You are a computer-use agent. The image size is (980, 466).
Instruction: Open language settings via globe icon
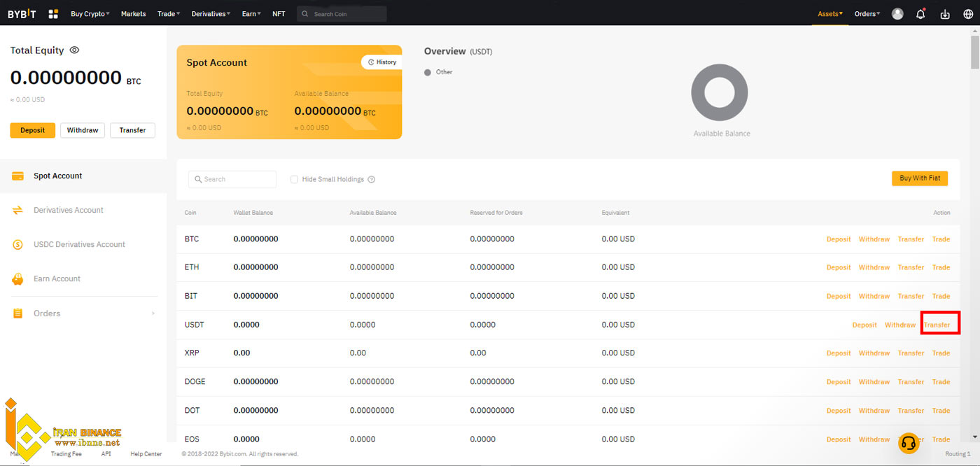click(968, 14)
